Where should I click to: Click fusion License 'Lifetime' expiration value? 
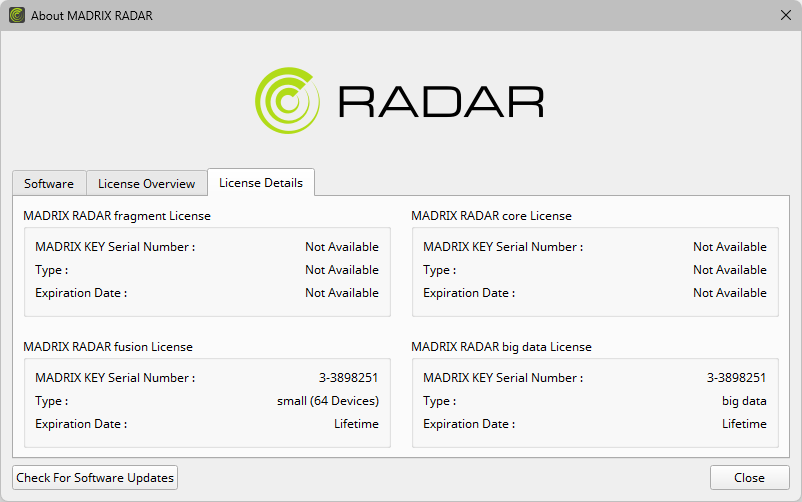357,424
